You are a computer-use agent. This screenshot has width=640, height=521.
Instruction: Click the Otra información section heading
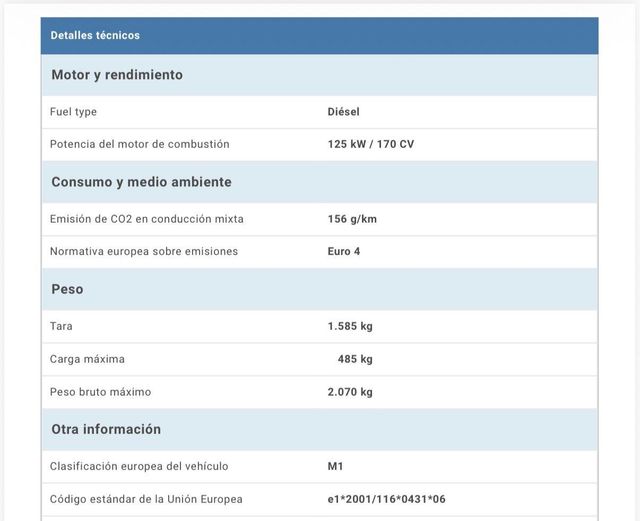point(106,429)
